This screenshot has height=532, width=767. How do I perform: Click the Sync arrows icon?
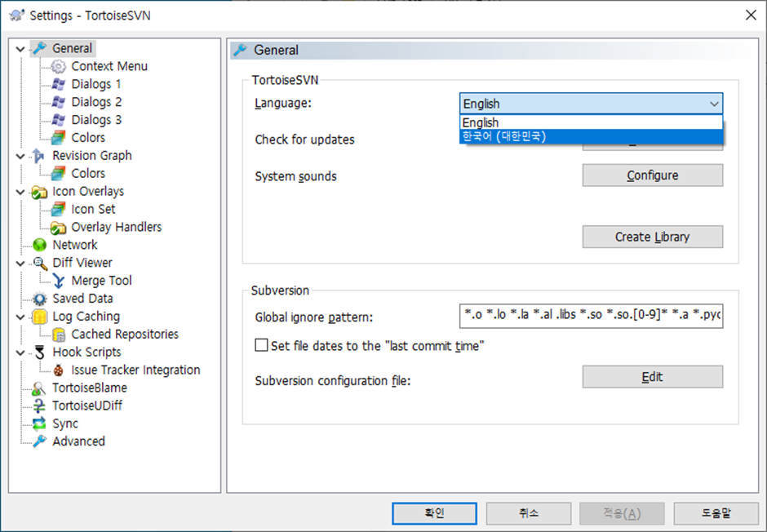pos(39,423)
